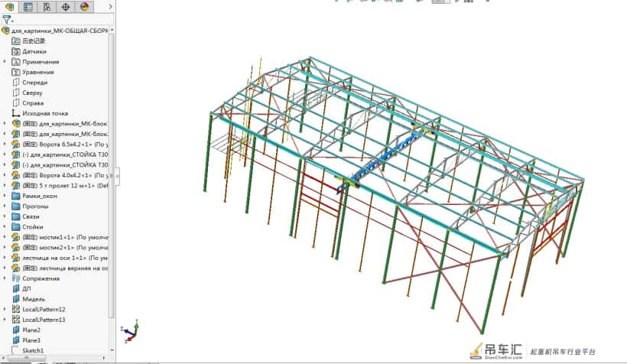627x364 pixels.
Task: Click the мостик2<1> assembly icon
Action: [16, 248]
